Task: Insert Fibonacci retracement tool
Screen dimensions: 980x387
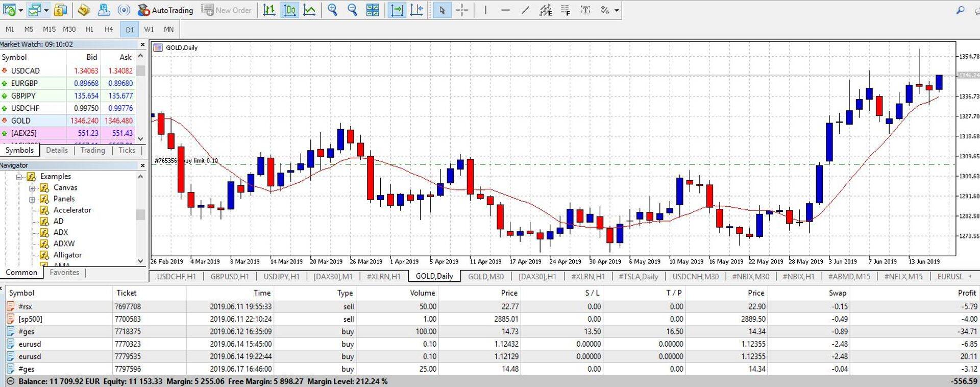Action: 566,10
